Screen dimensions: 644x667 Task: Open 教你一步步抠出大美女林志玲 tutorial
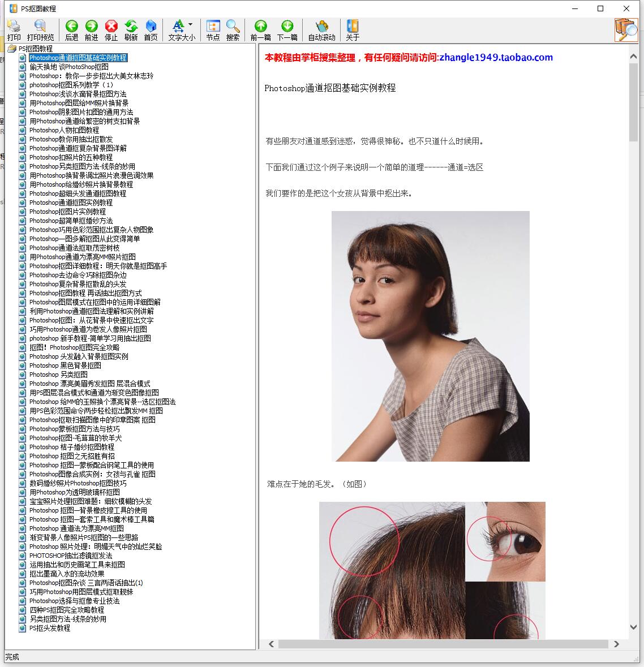[91, 76]
